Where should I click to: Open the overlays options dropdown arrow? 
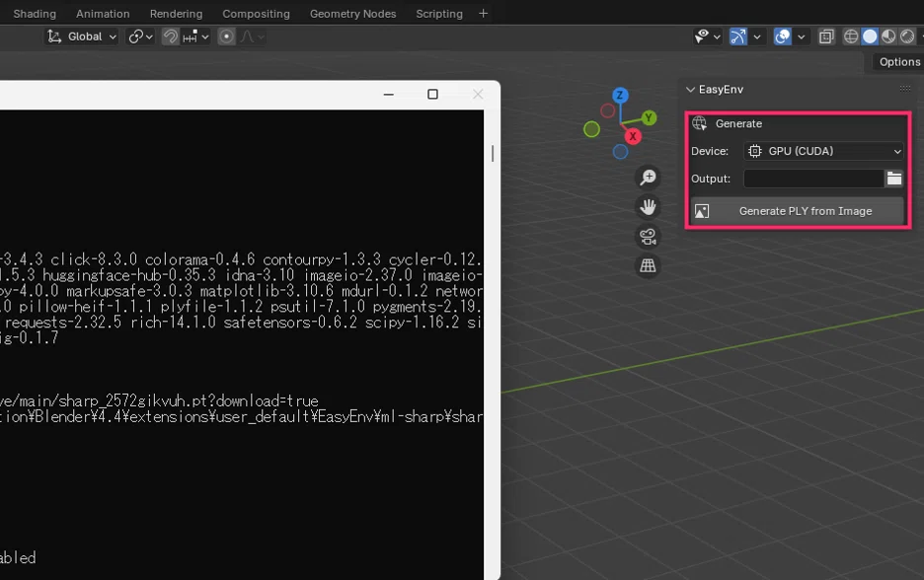[x=802, y=37]
